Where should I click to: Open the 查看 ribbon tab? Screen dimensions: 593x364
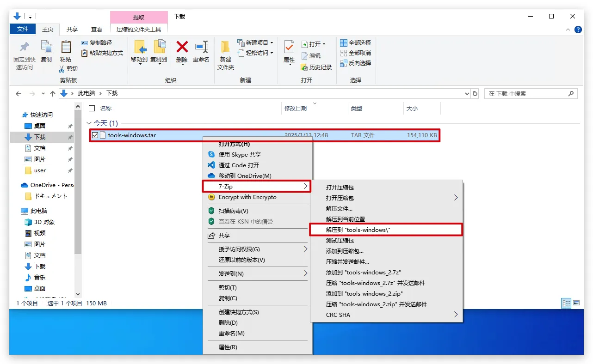[x=96, y=29]
